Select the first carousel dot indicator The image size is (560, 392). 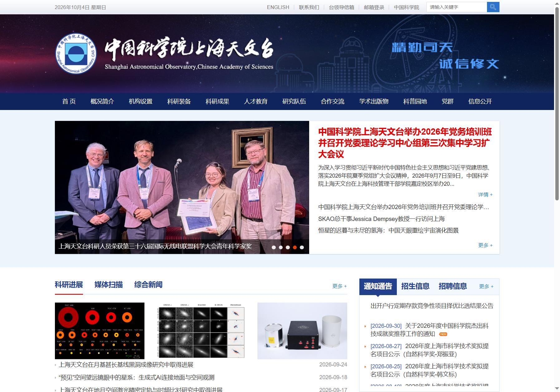(x=274, y=247)
